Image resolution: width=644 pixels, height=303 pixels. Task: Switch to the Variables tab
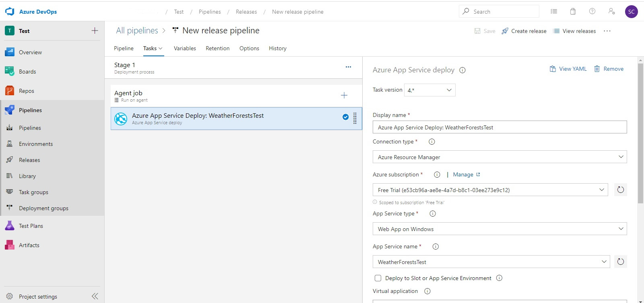tap(185, 48)
